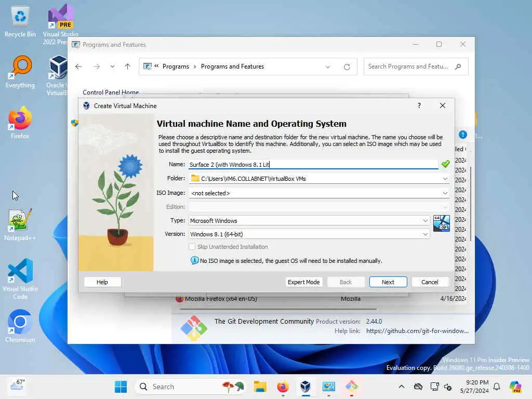Click the search magnifier in Programs and Features
This screenshot has height=399, width=532.
pyautogui.click(x=458, y=66)
